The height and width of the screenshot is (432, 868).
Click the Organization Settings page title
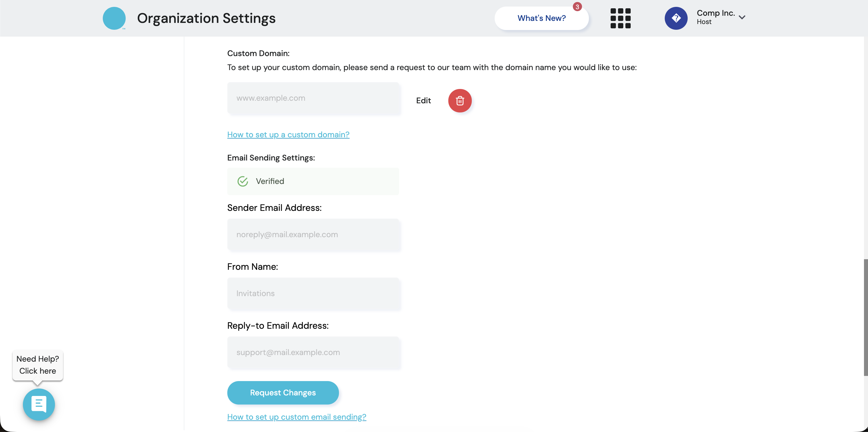(x=206, y=18)
